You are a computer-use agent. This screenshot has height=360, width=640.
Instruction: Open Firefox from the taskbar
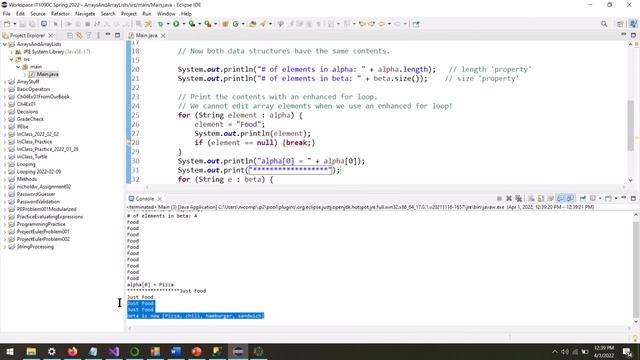point(73,351)
